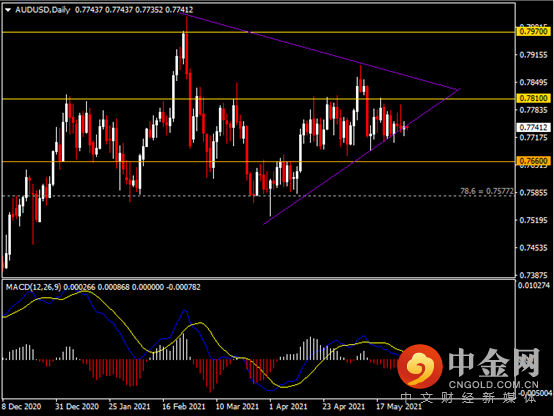The width and height of the screenshot is (554, 416).
Task: Select the lower purple ascending trendline
Action: click(361, 157)
